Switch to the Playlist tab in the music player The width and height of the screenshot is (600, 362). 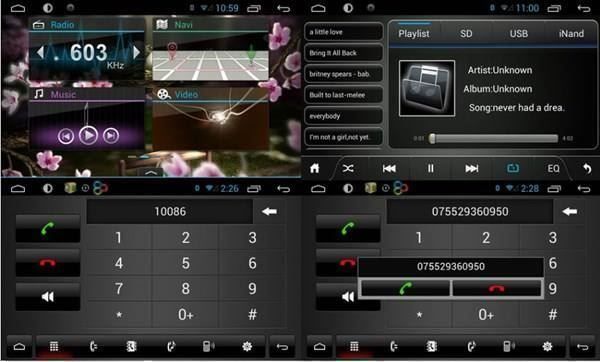414,34
